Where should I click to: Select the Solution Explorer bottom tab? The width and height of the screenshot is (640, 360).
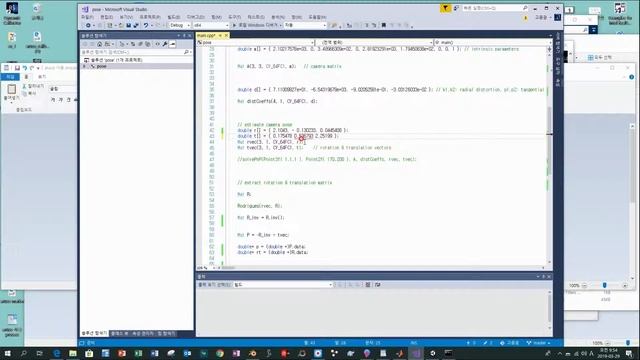(94, 333)
